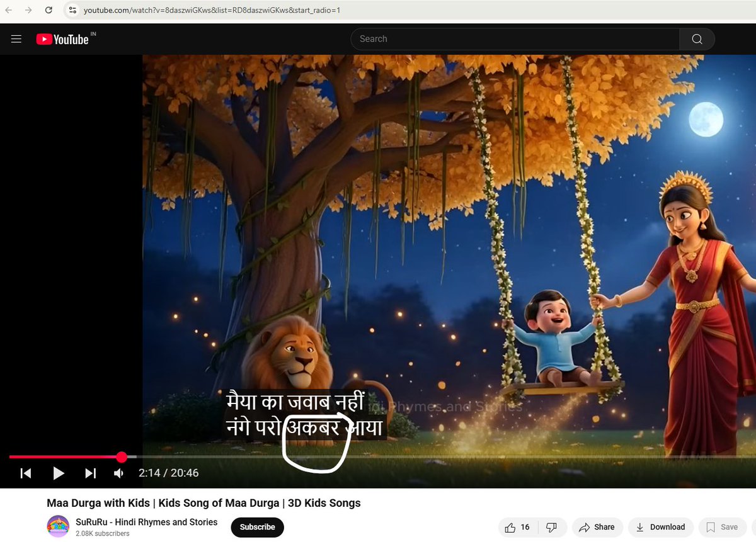Mute video with speaker icon
Image resolution: width=756 pixels, height=542 pixels.
(118, 473)
